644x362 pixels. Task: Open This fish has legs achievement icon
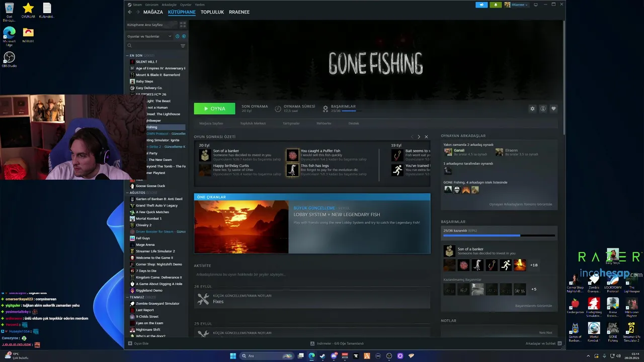292,170
